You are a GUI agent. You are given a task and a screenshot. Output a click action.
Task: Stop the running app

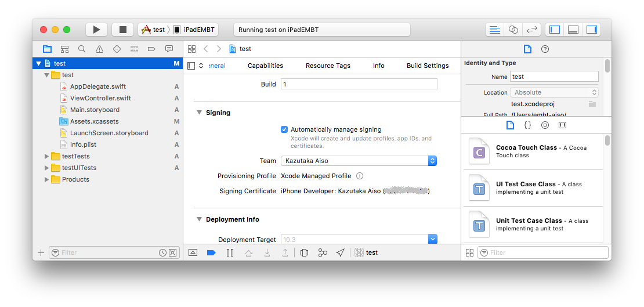click(x=122, y=30)
